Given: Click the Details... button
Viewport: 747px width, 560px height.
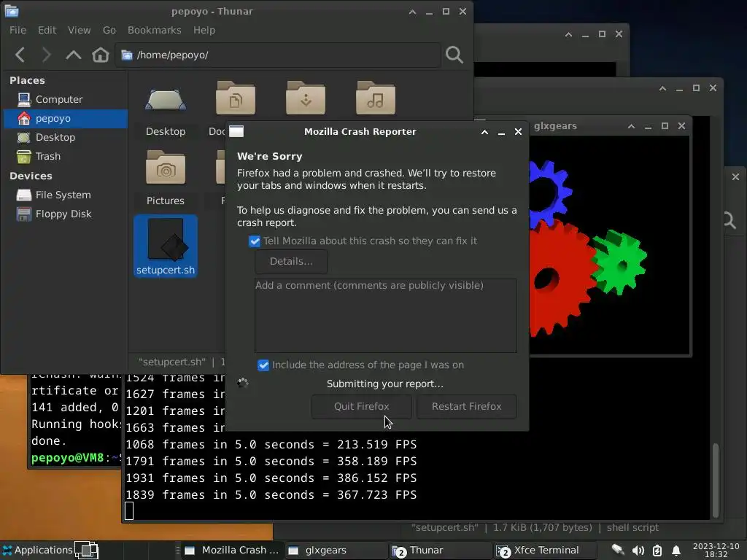Looking at the screenshot, I should (291, 262).
